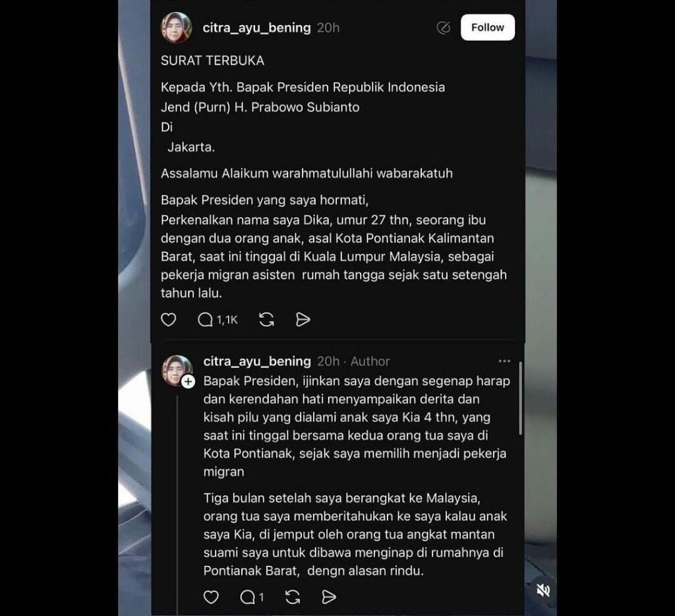This screenshot has height=616, width=675.
Task: Follow citra_ayu_bening
Action: 487,28
